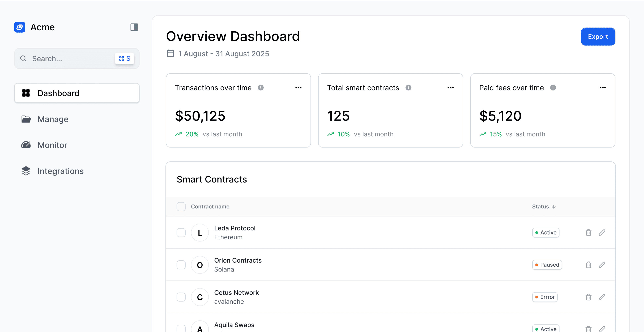Click the Overview Dashboard page title
Screen dimensions: 644x332
point(233,36)
